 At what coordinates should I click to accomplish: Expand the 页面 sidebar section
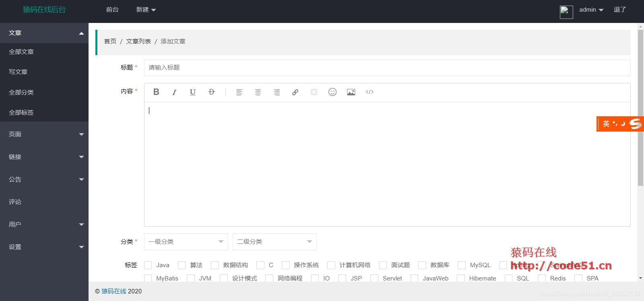[44, 134]
